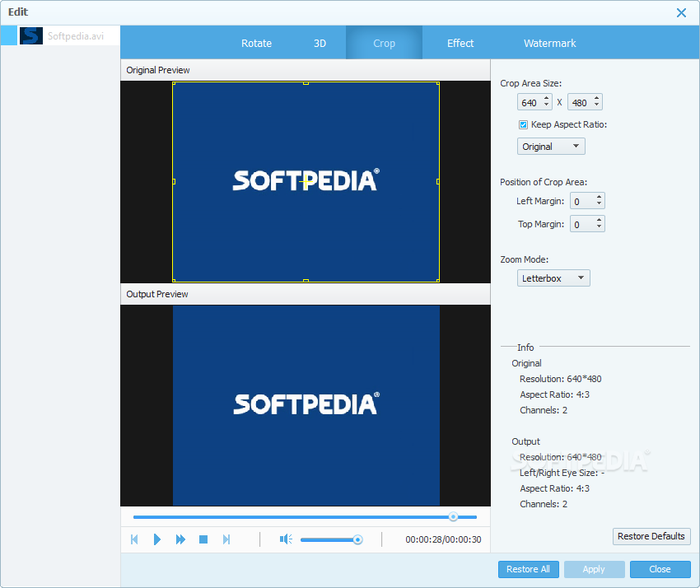Click the Original Resolution: 640*480 text
This screenshot has height=588, width=700.
560,379
